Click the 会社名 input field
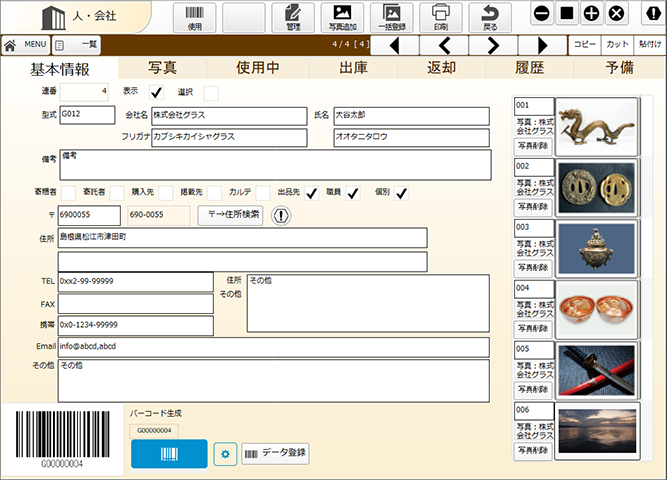The height and width of the screenshot is (480, 667). point(228,116)
